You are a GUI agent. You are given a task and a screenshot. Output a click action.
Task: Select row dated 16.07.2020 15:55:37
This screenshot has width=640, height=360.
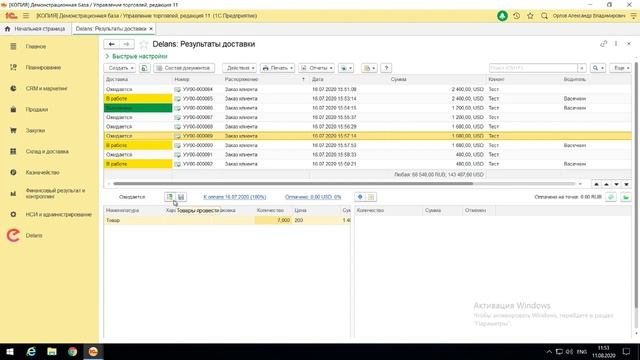(367, 117)
